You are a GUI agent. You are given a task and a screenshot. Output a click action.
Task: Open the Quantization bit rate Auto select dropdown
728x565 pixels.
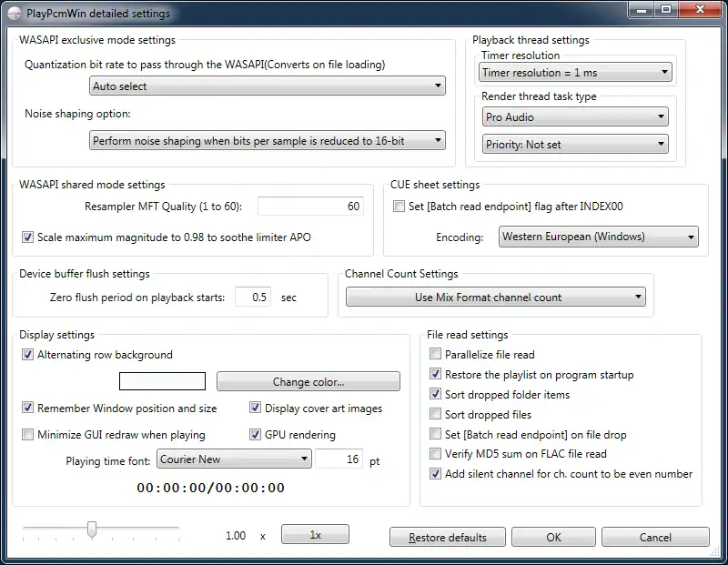click(268, 86)
